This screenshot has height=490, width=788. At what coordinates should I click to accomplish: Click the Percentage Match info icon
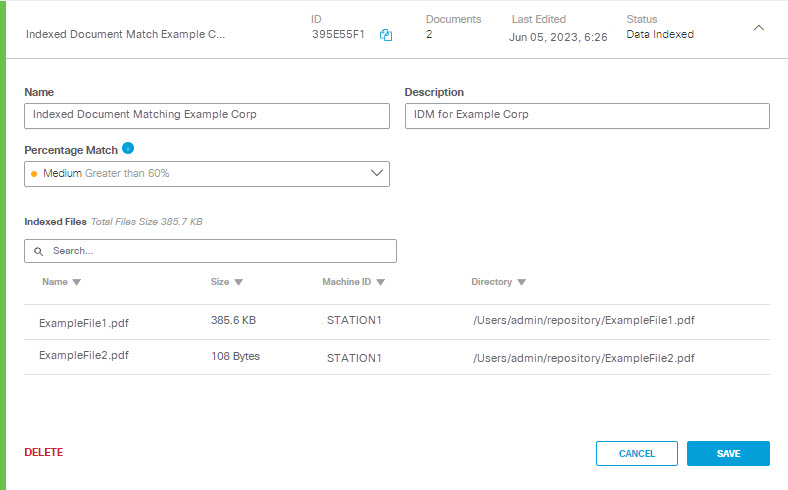pyautogui.click(x=128, y=148)
